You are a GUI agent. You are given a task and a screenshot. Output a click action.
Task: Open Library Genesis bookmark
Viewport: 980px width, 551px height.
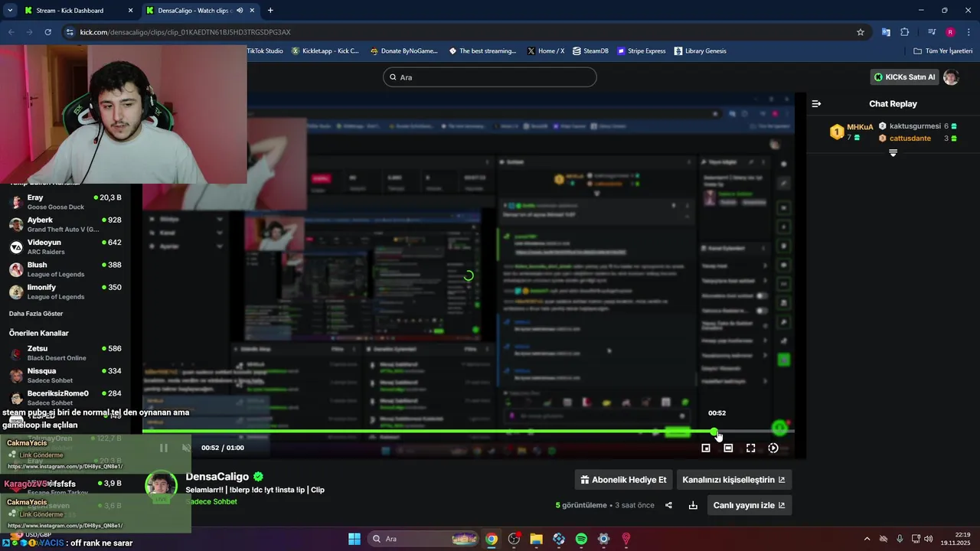pyautogui.click(x=700, y=51)
